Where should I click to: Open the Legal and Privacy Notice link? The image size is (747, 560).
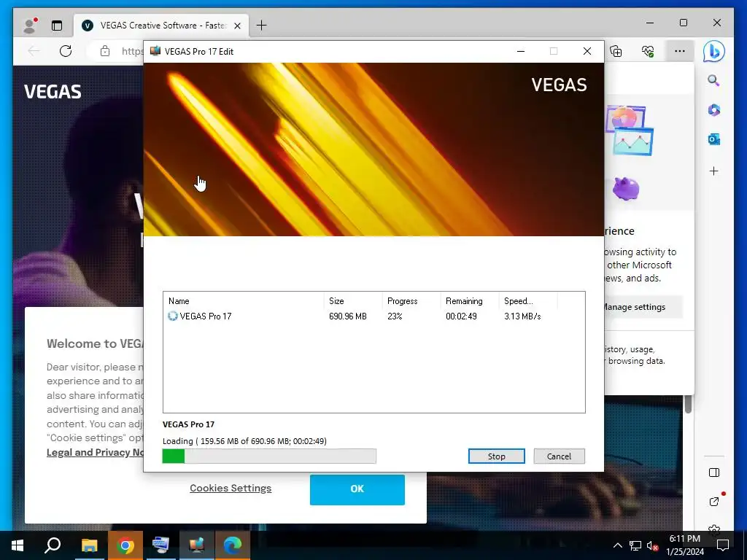pyautogui.click(x=95, y=452)
